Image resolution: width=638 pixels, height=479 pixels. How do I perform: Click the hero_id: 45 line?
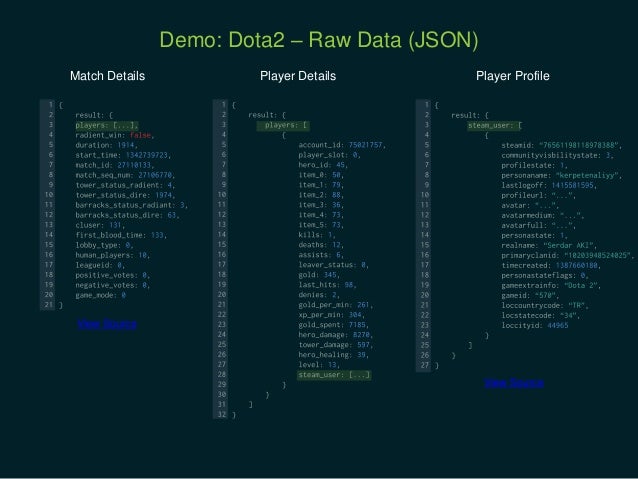pos(323,165)
